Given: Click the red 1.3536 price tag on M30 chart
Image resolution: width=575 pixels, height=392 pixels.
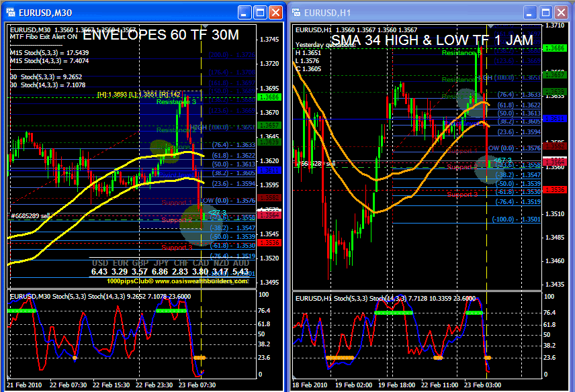Looking at the screenshot, I should [269, 242].
